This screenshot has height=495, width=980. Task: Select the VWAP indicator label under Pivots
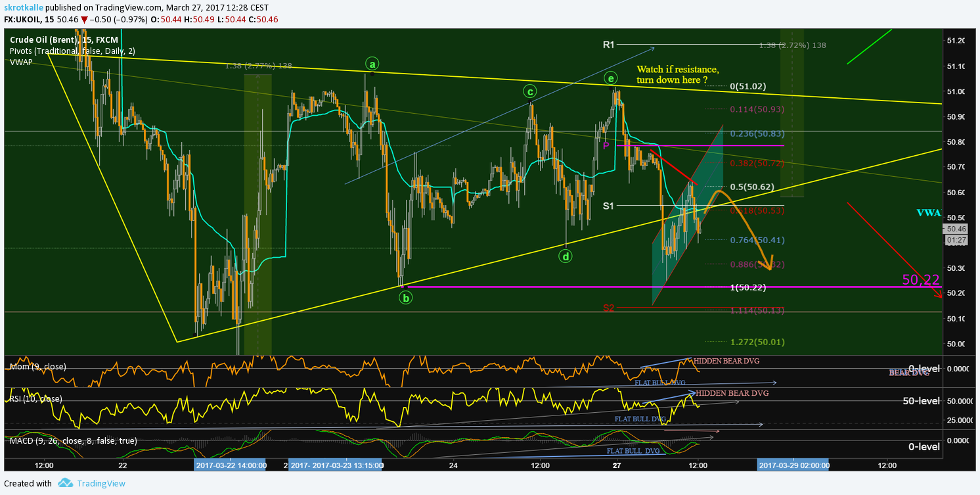click(x=21, y=62)
